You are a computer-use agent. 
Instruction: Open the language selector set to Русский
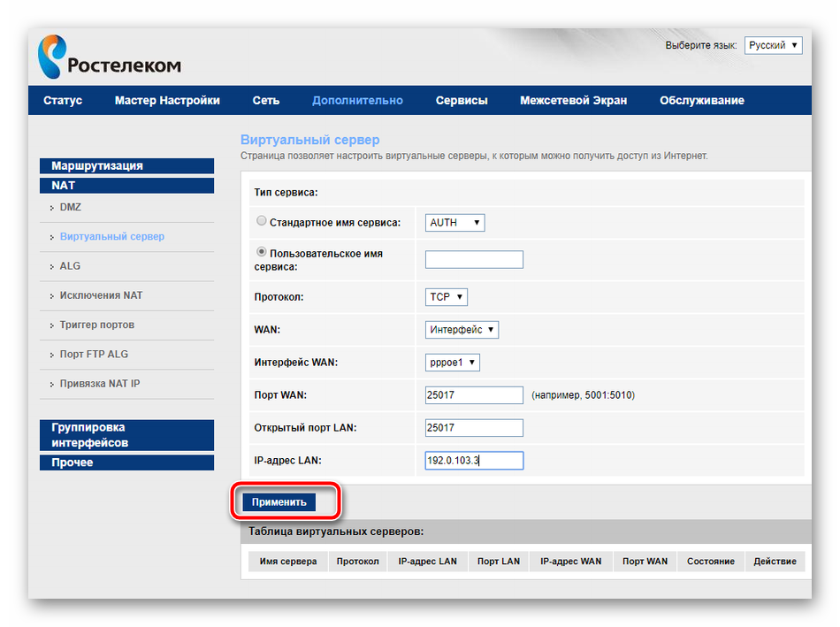773,45
